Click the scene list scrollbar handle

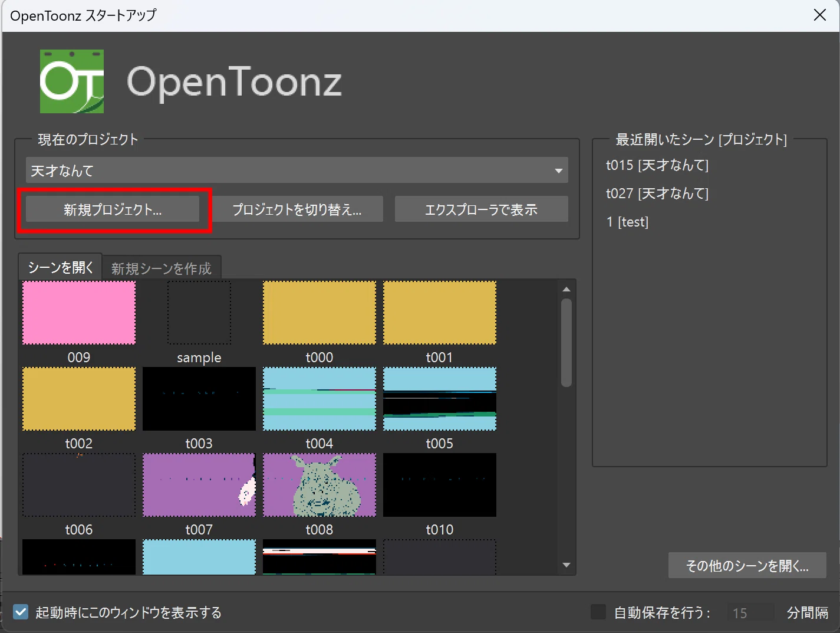566,343
